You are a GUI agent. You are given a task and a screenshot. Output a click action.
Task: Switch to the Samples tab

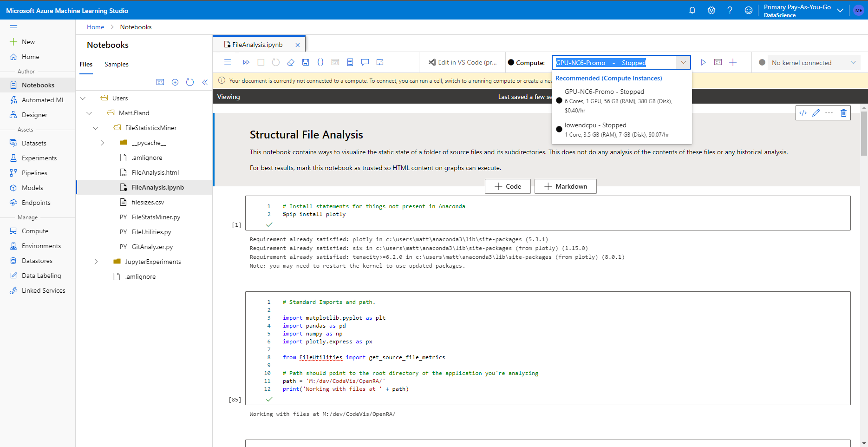point(117,64)
